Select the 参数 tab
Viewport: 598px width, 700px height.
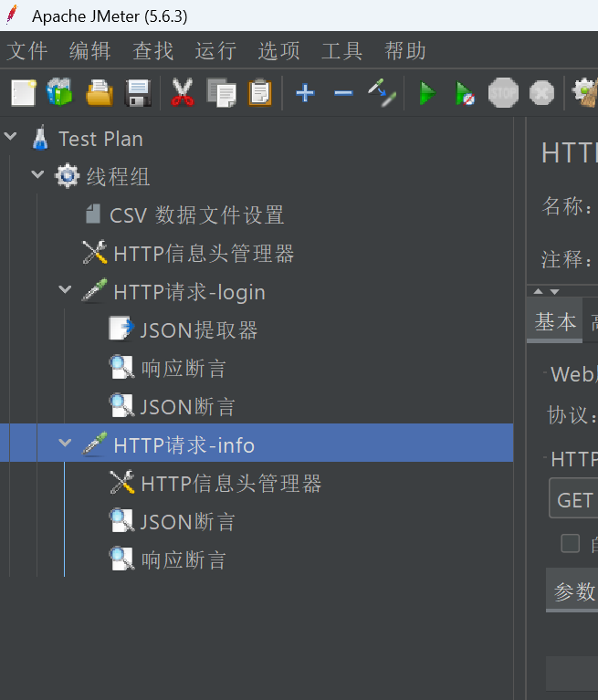[x=572, y=591]
